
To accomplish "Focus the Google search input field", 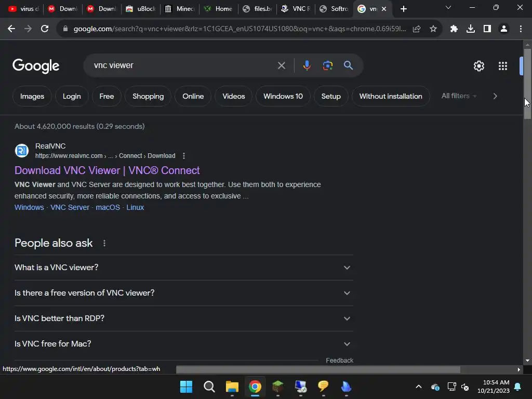I will tap(183, 65).
